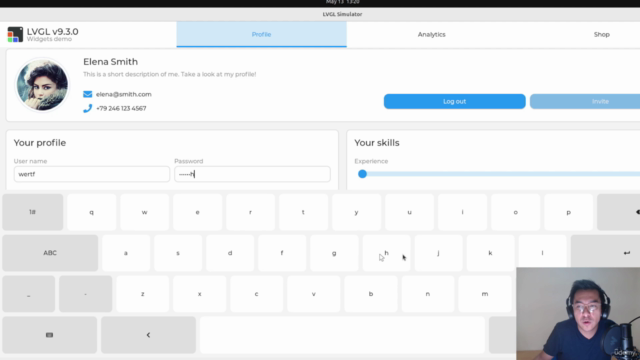This screenshot has width=640, height=360.
Task: Tap the left arrow cursor key
Action: [148, 335]
